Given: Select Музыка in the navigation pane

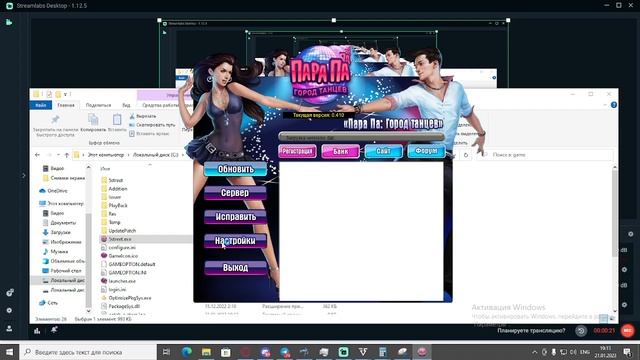Looking at the screenshot, I should tap(55, 252).
